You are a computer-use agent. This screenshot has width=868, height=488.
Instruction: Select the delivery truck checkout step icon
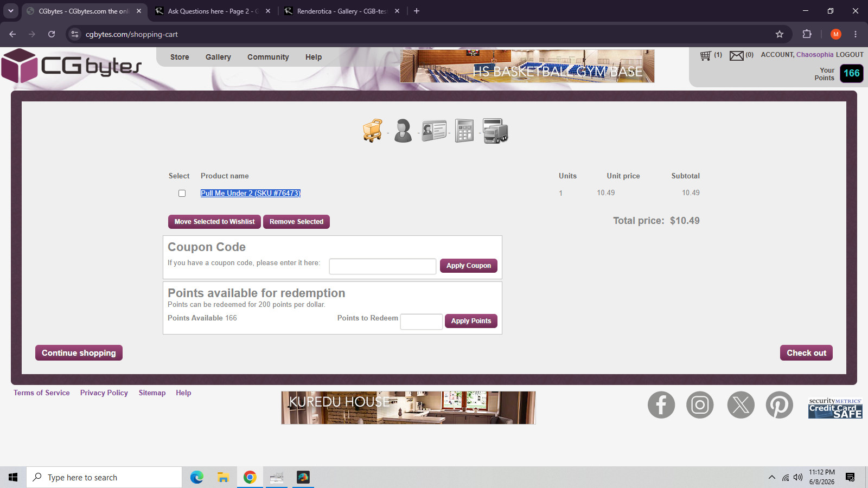(x=495, y=131)
